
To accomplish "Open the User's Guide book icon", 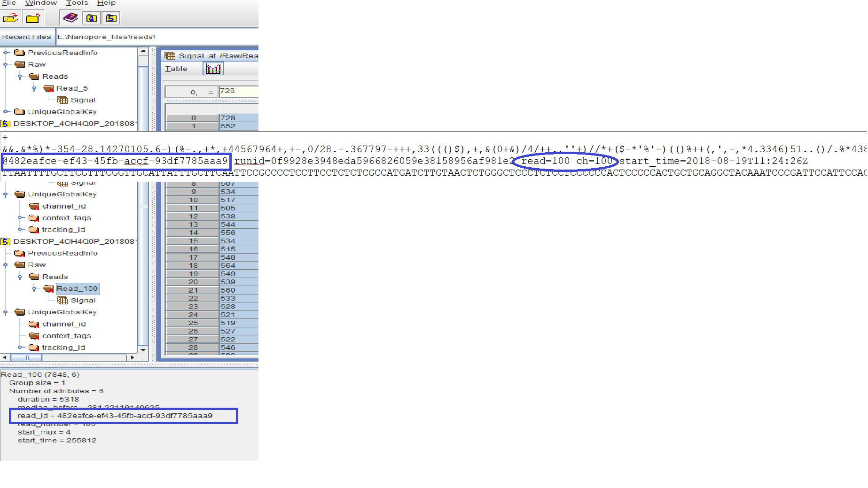I will 70,17.
